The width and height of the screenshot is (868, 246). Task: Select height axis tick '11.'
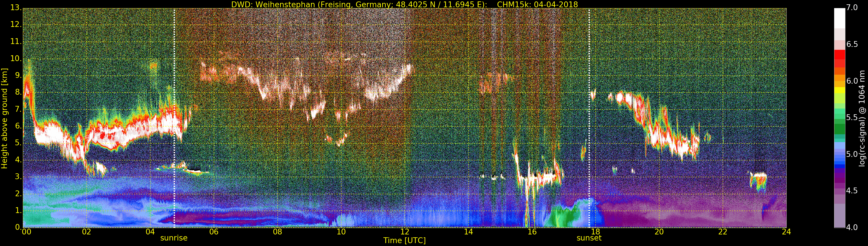(16, 42)
